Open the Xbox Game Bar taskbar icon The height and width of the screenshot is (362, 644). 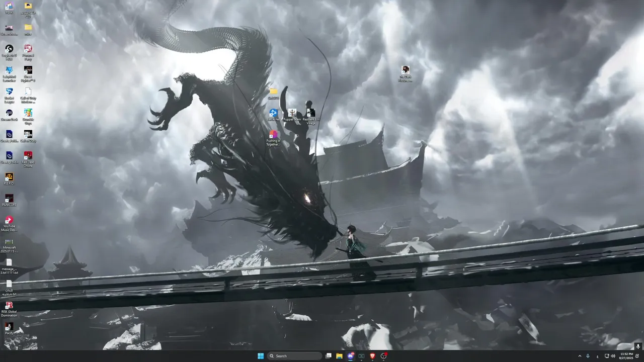[x=361, y=356]
